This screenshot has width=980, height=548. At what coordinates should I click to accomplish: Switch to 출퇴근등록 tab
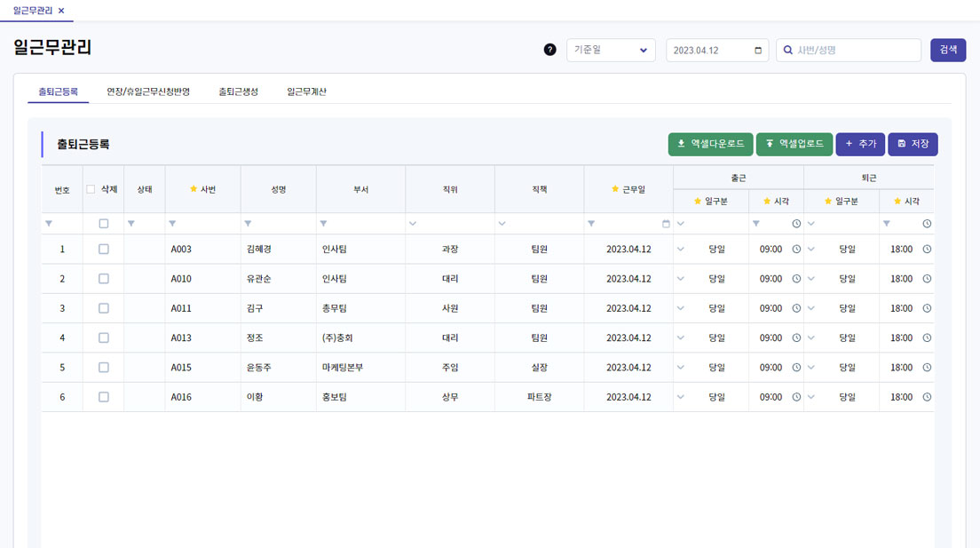[x=58, y=92]
